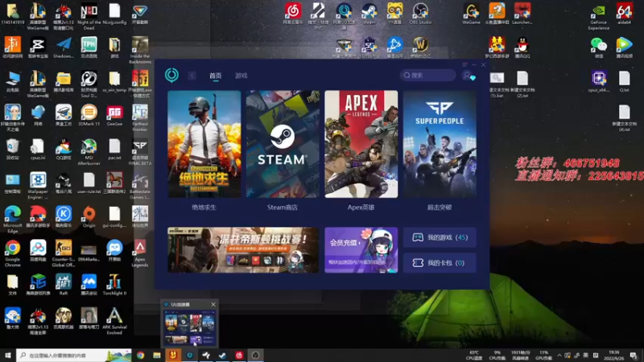The width and height of the screenshot is (644, 362).
Task: Open 我的游戏 (45) list
Action: [x=440, y=237]
